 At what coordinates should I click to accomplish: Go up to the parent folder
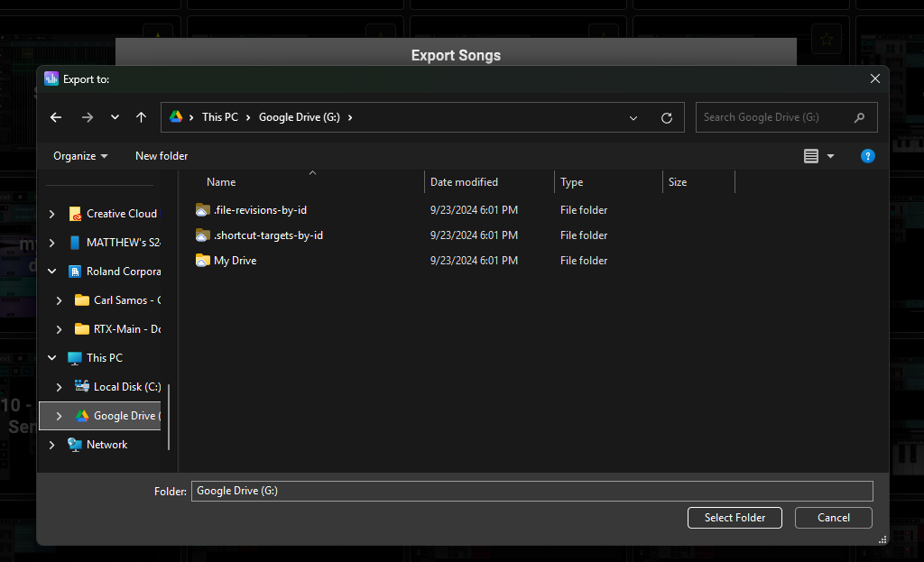click(141, 116)
